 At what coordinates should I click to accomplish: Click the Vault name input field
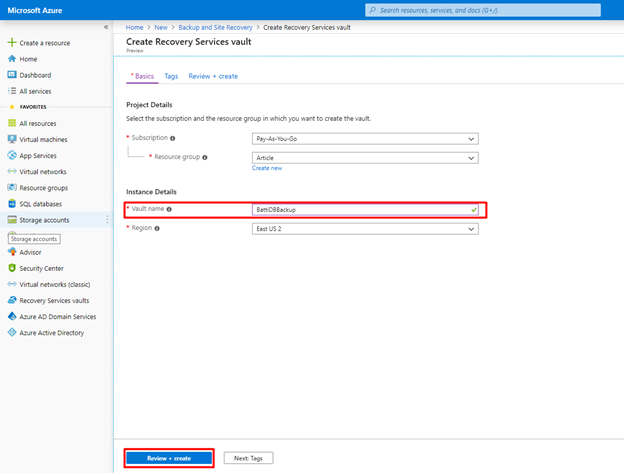[365, 209]
